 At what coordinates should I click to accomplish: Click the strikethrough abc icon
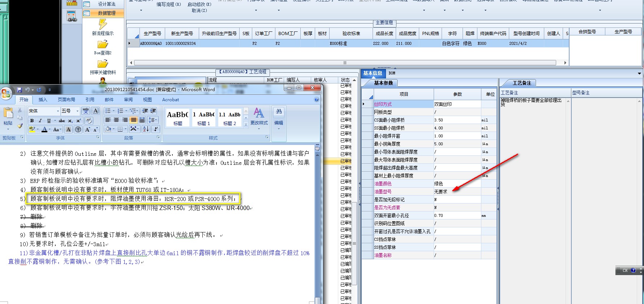(x=62, y=121)
